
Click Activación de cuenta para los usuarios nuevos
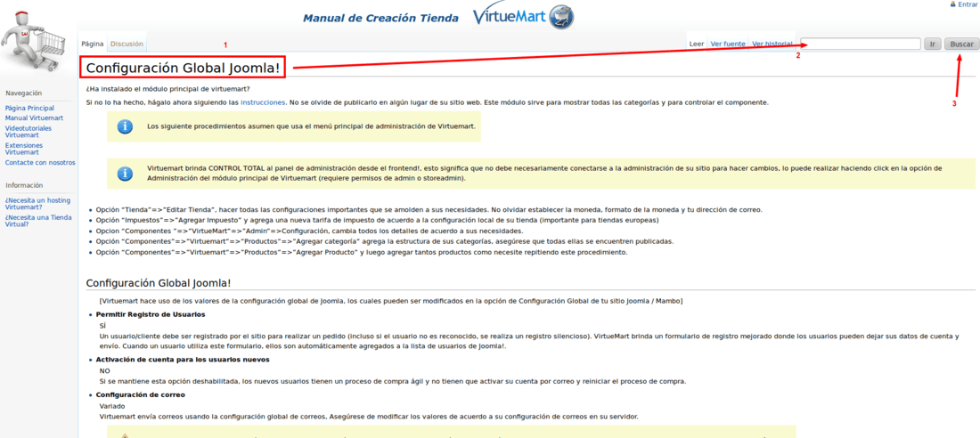point(183,360)
